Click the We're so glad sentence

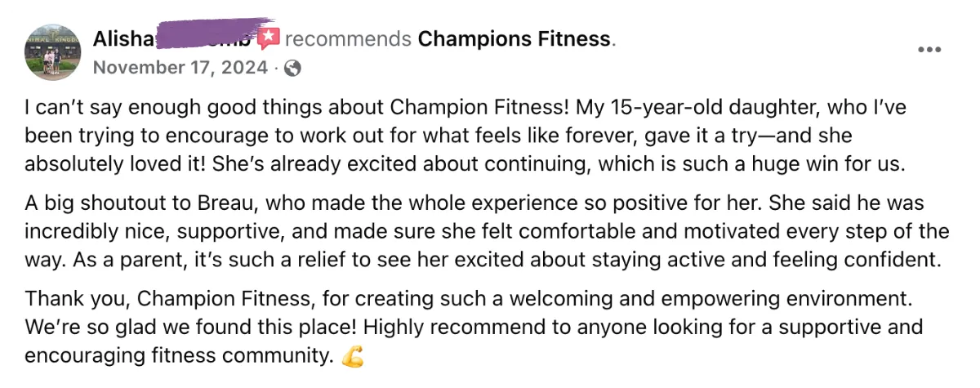pyautogui.click(x=191, y=329)
